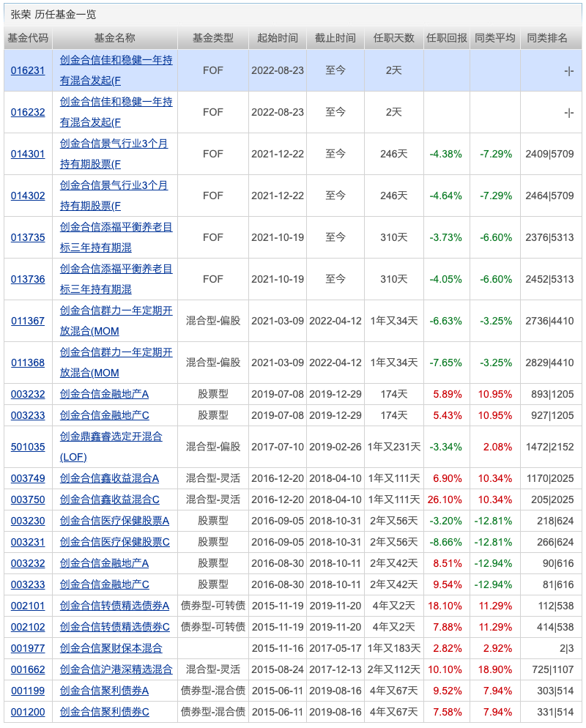Open the 创金合信鼎鑫睿选定开混合 fund name link
The image size is (586, 728).
pos(111,437)
